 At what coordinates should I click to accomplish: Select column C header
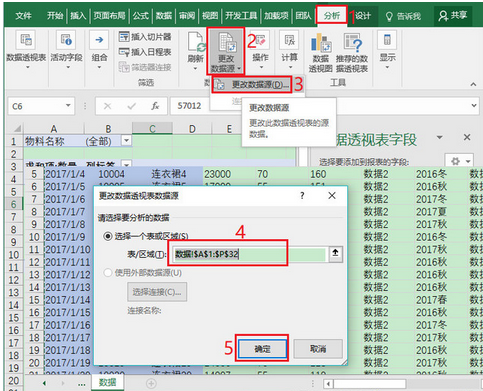152,128
